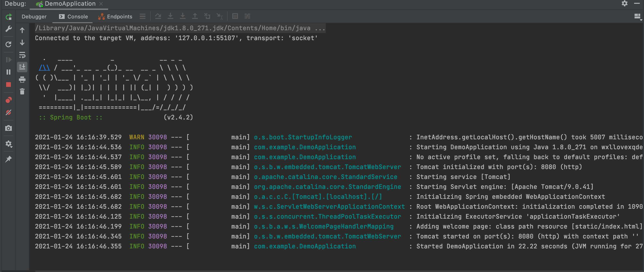Toggle scroll to end of console
The image size is (644, 272).
pyautogui.click(x=22, y=67)
